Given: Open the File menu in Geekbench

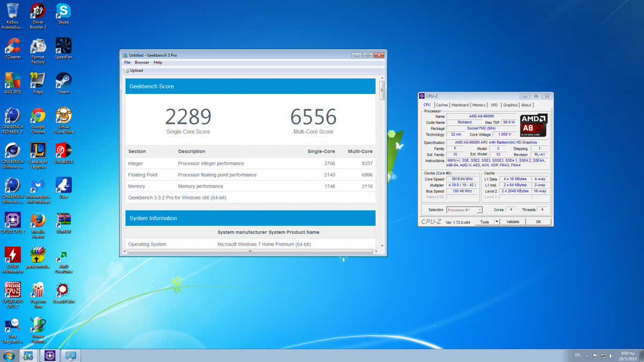Looking at the screenshot, I should point(127,62).
